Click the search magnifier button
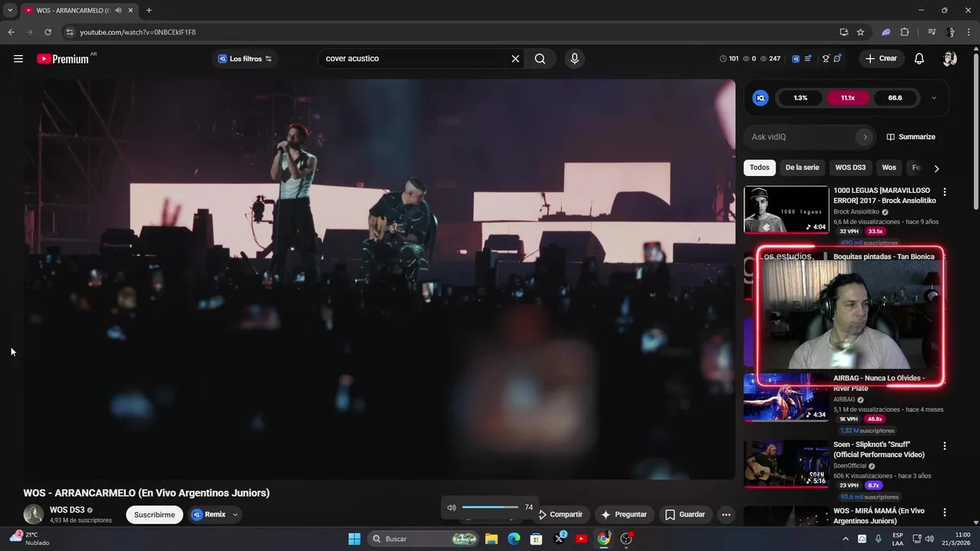Viewport: 980px width, 551px height. coord(540,59)
